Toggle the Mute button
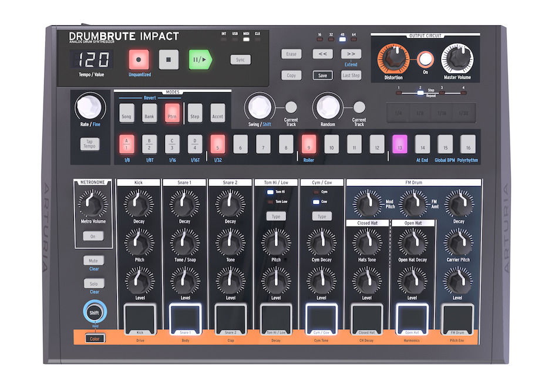This screenshot has height=392, width=552. (93, 261)
